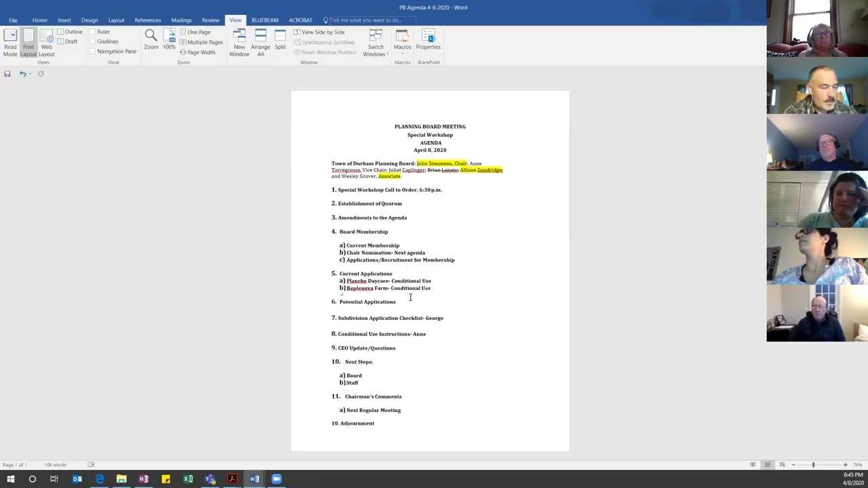This screenshot has height=488, width=868.
Task: Click 'Chair Nomination- Next agenda' line
Action: (385, 253)
